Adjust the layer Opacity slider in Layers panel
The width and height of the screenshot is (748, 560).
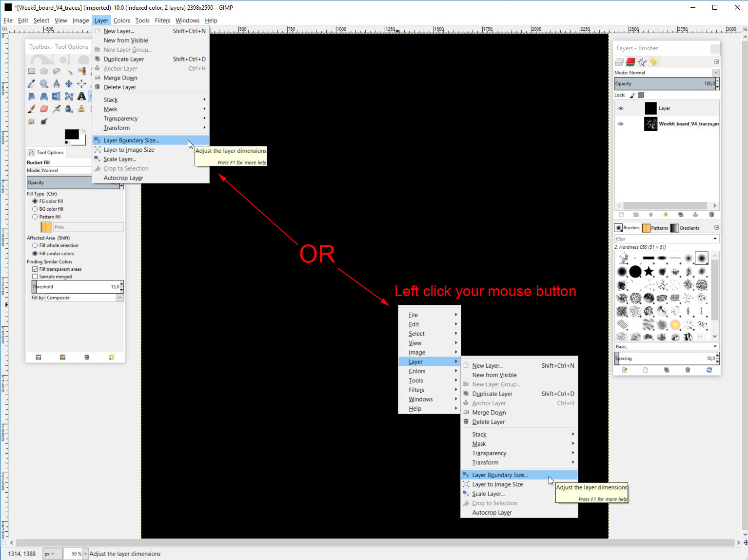(665, 84)
